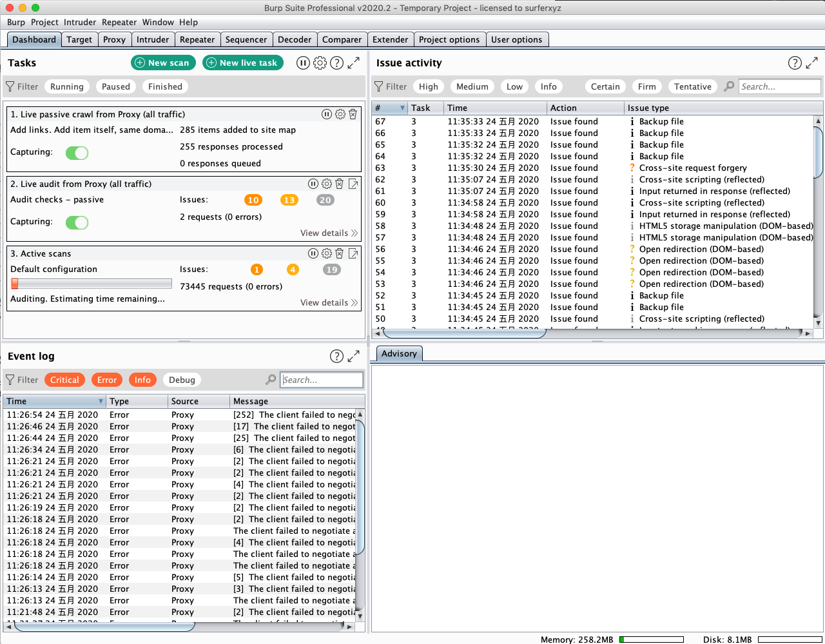Viewport: 825px width, 644px height.
Task: Delete the Live audit from Proxy task
Action: tap(340, 184)
